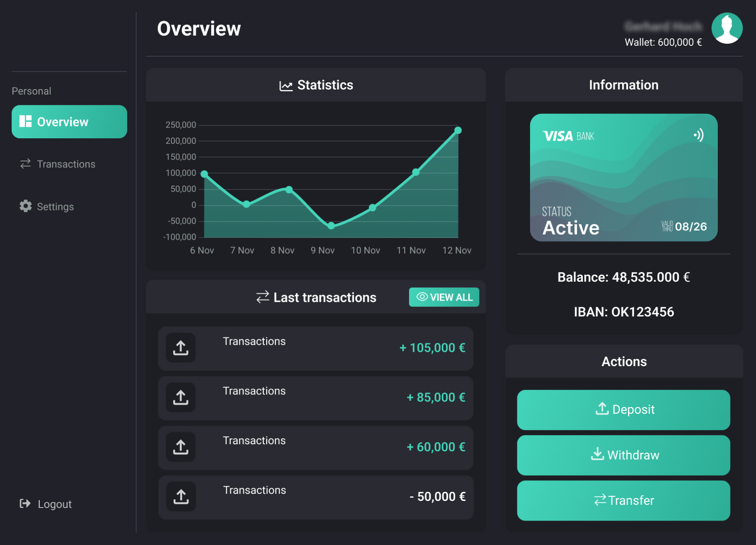The width and height of the screenshot is (756, 545).
Task: Click upload icon beside +85,000 € transaction
Action: [181, 397]
